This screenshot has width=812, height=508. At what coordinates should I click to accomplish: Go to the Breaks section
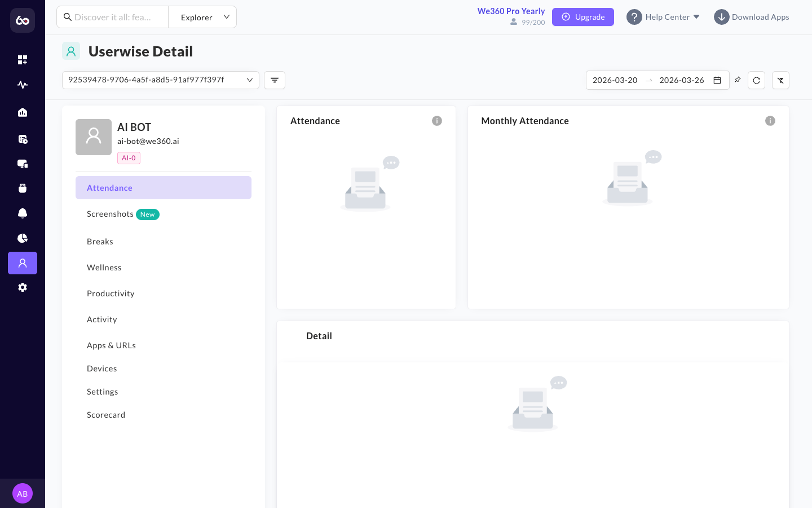(164, 242)
